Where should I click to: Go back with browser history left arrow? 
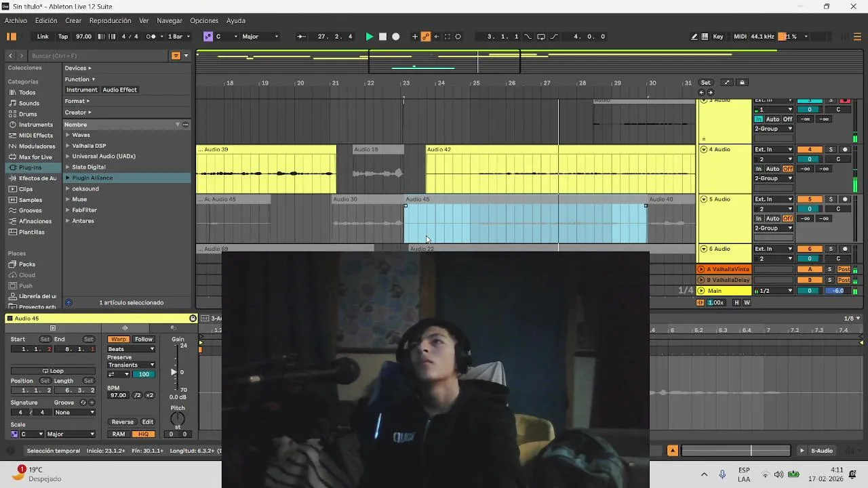(10, 56)
